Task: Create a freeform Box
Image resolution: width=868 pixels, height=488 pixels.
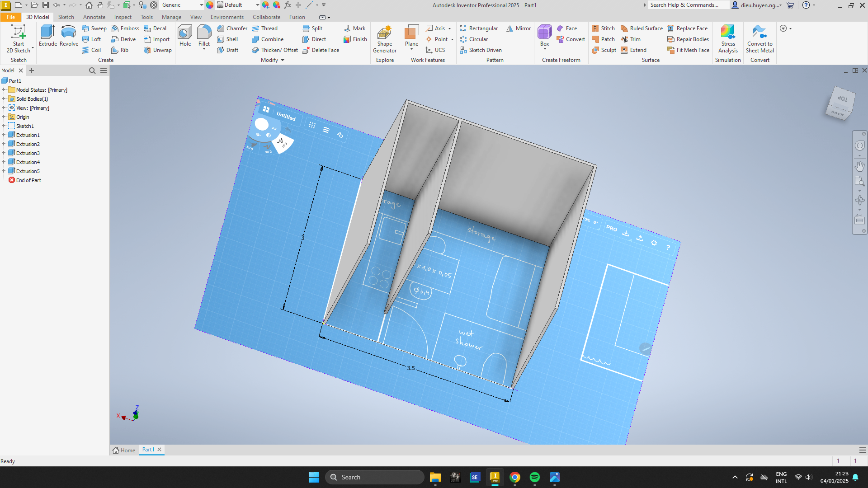Action: tap(544, 36)
